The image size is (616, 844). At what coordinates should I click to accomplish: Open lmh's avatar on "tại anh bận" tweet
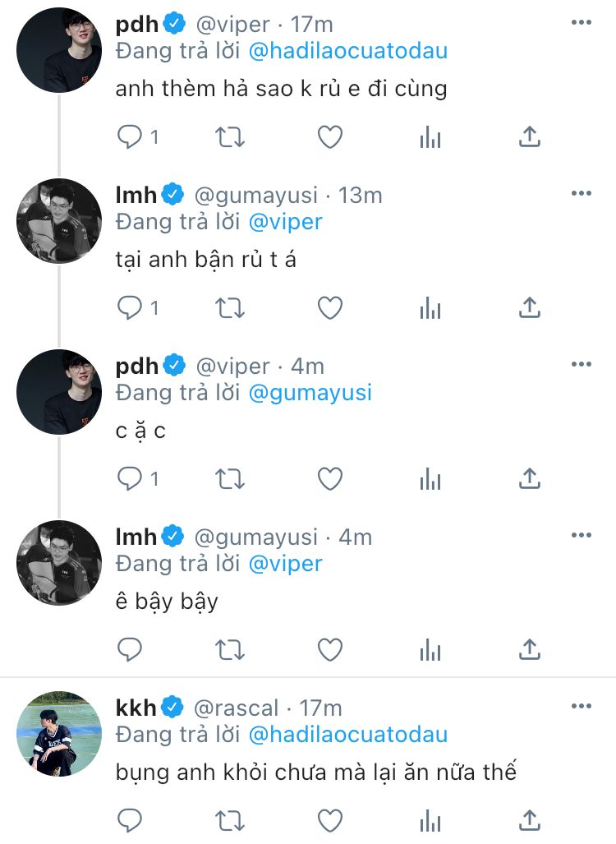tap(58, 220)
